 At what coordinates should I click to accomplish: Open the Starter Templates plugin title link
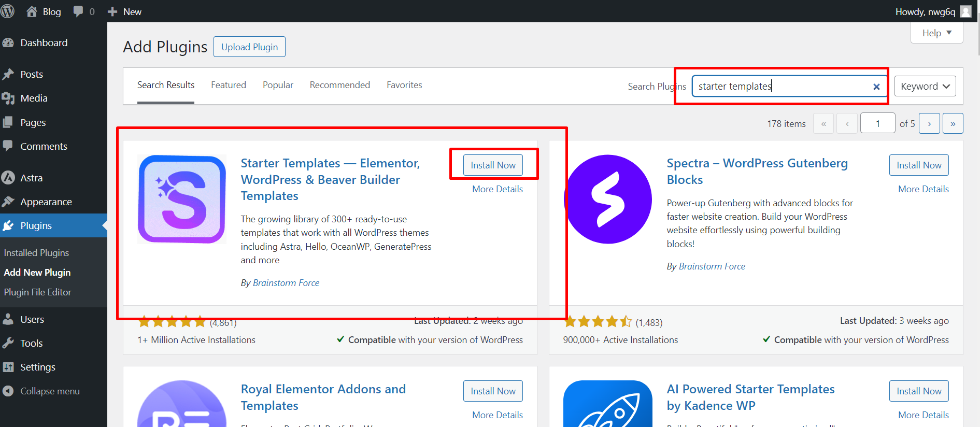tap(330, 179)
